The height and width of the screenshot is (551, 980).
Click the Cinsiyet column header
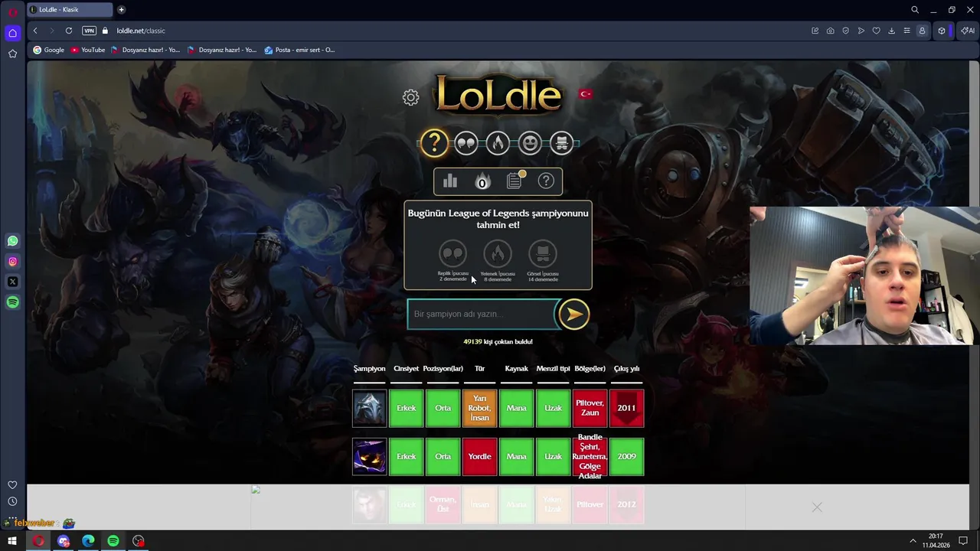pyautogui.click(x=406, y=369)
